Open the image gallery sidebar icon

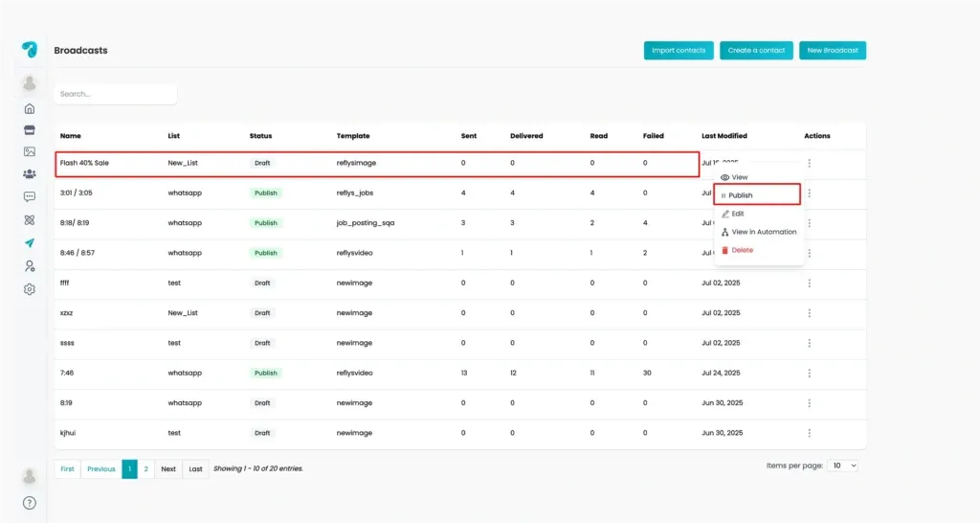(30, 151)
